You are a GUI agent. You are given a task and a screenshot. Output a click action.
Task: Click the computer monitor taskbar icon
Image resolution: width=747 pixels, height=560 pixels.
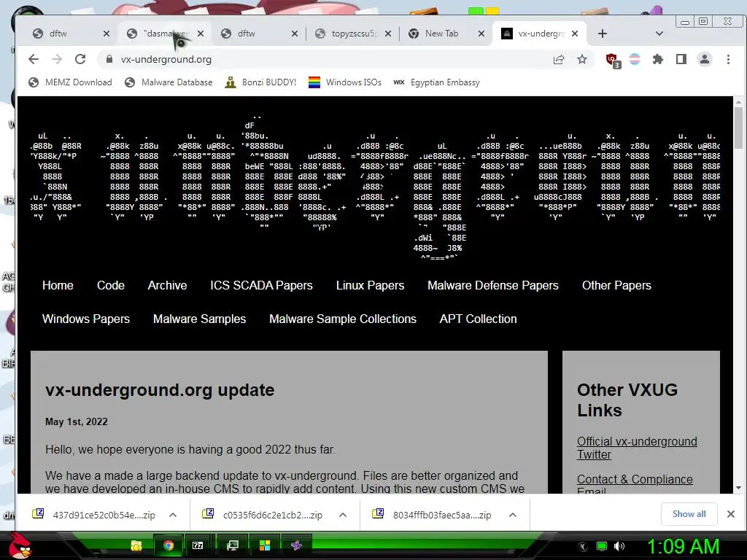(x=233, y=545)
